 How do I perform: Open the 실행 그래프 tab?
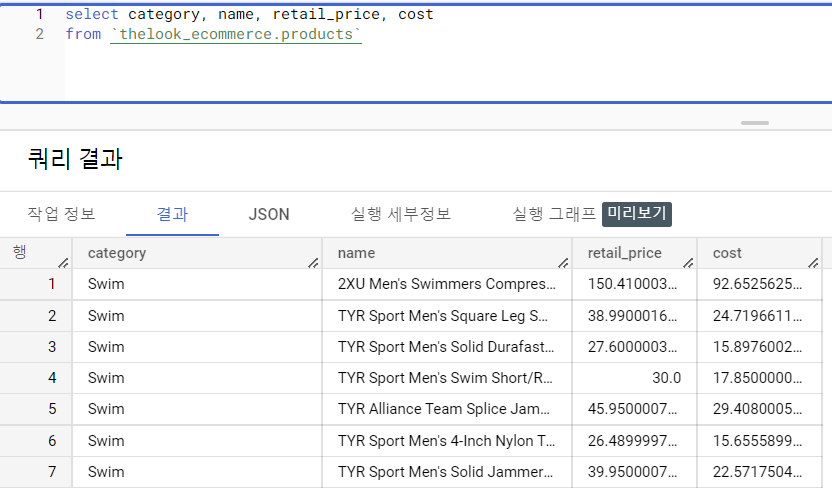554,214
